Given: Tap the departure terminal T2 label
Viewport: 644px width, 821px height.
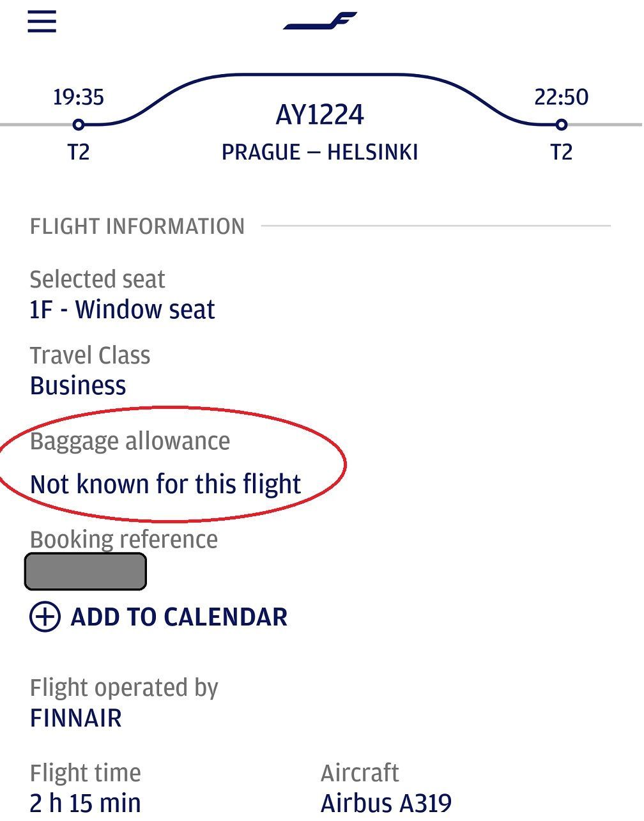Looking at the screenshot, I should (x=79, y=153).
